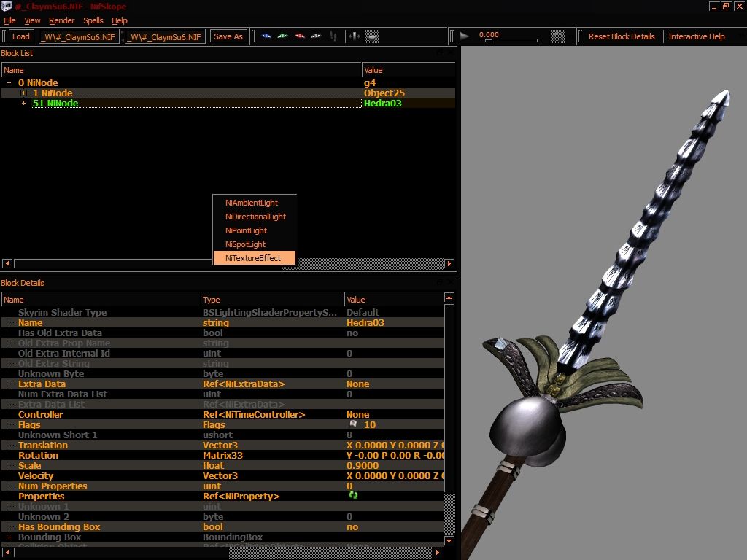The width and height of the screenshot is (747, 560).
Task: Click the blue eye view icon
Action: pyautogui.click(x=266, y=36)
